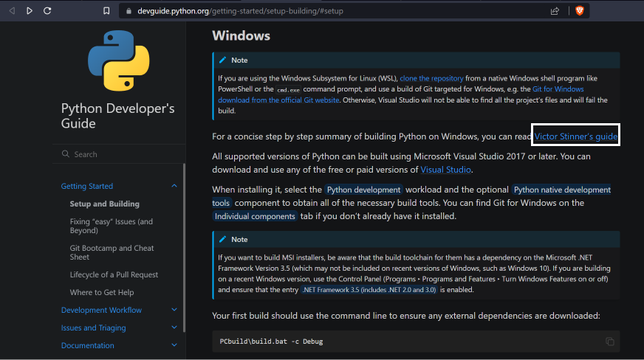Open the Python Developer's Guide title link
Screen dimensions: 644x360
(x=118, y=116)
